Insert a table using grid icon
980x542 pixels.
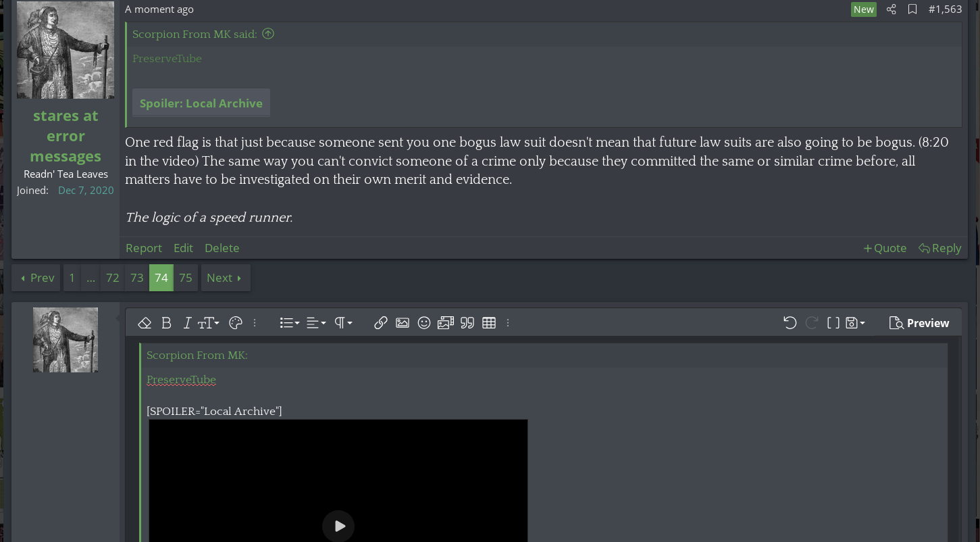489,323
